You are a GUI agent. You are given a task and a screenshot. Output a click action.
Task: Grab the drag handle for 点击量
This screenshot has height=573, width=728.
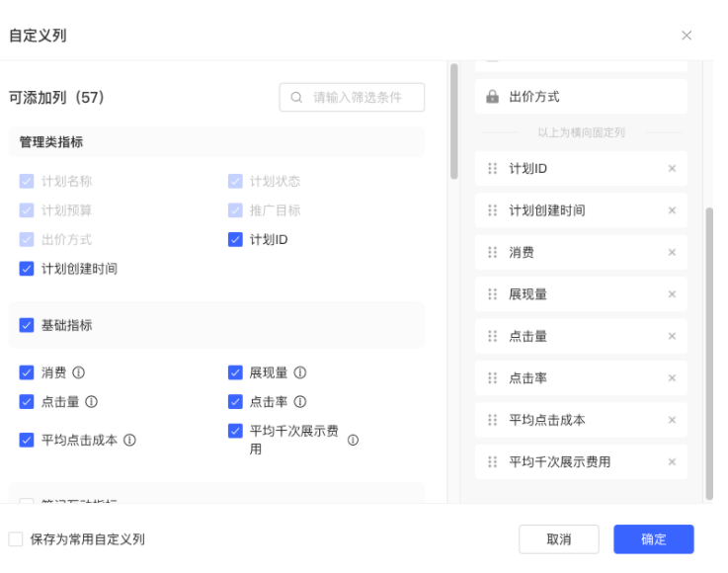(x=492, y=336)
